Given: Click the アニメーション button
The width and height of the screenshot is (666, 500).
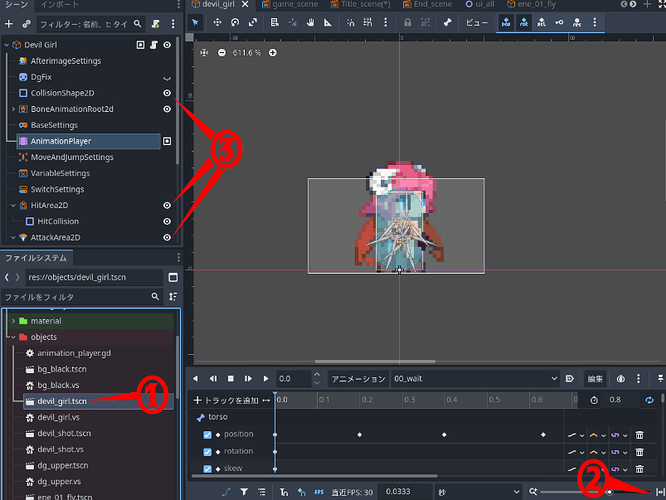Looking at the screenshot, I should click(358, 379).
